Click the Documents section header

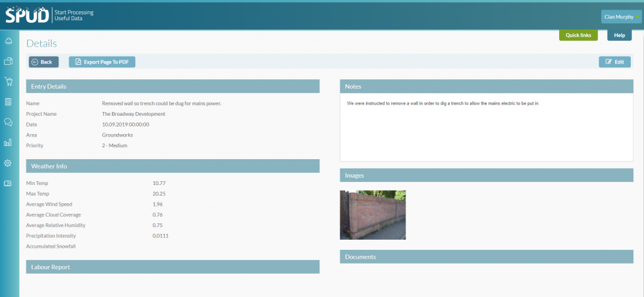487,256
